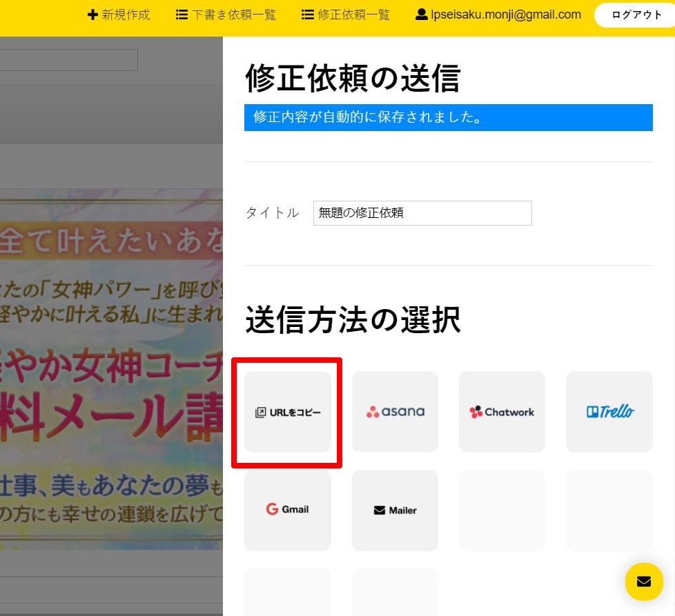The height and width of the screenshot is (616, 675).
Task: Click the blue 修正内容が自動的に保存されました notice
Action: 448,117
